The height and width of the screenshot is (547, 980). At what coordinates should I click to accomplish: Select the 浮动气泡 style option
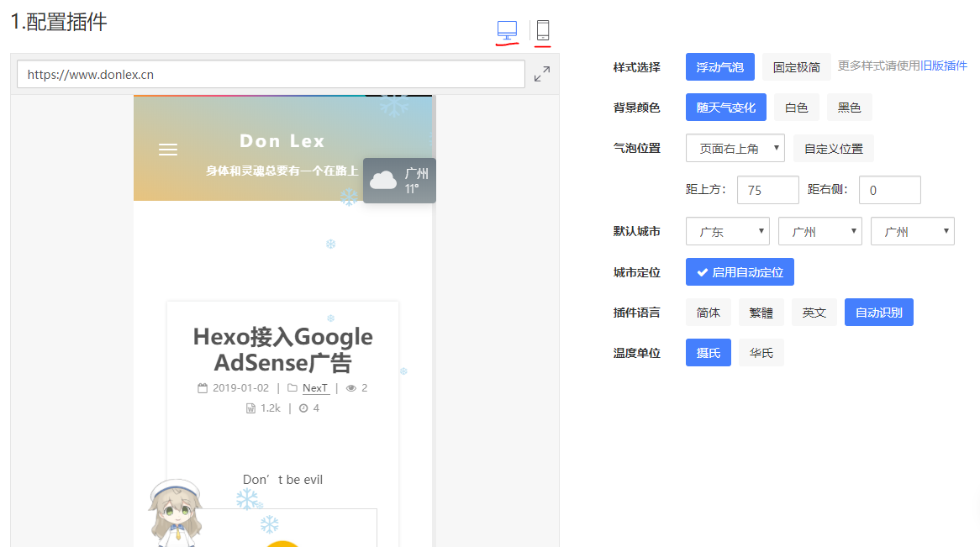tap(719, 66)
